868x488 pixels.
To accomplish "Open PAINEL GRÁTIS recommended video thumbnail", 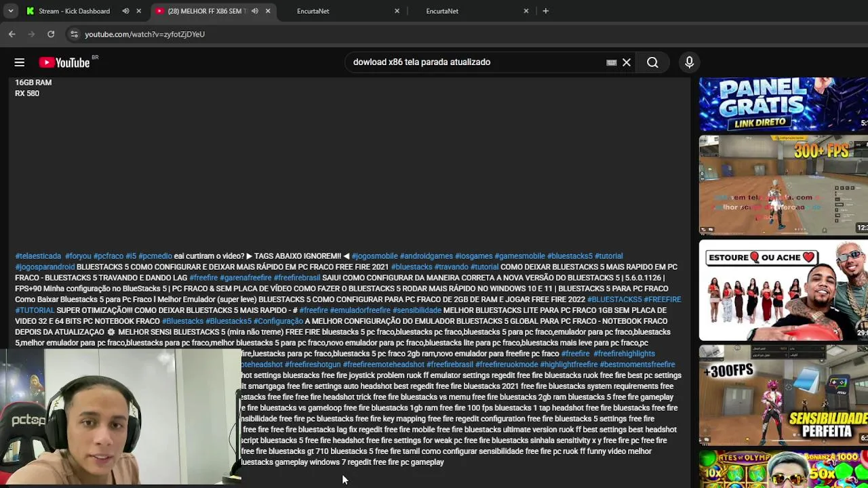I will coord(783,104).
